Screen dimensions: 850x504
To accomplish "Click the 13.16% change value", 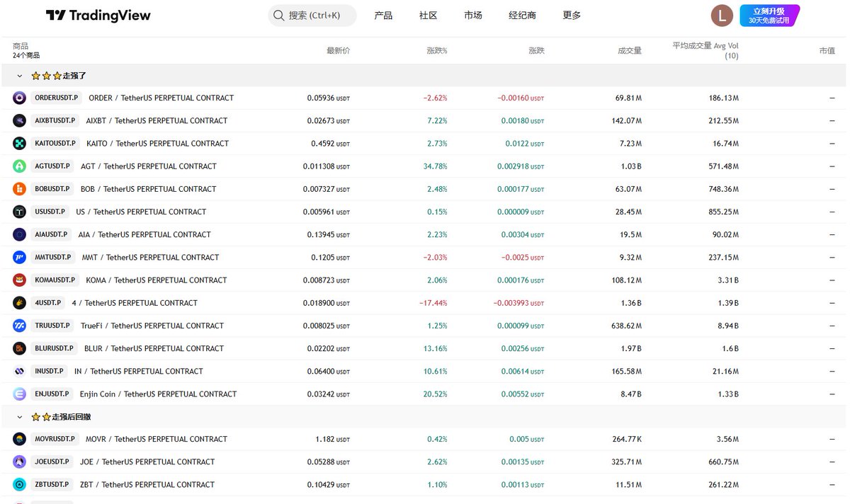I will coord(436,348).
